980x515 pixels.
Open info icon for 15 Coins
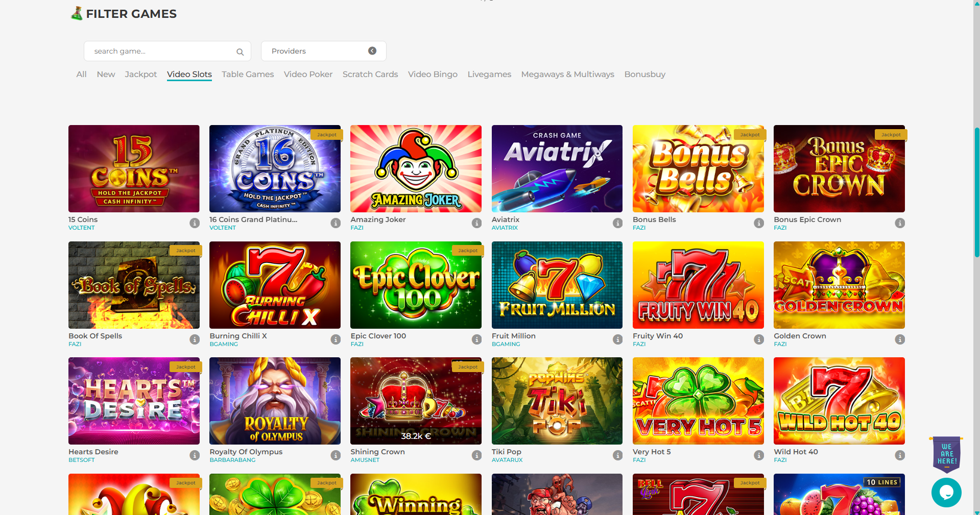pyautogui.click(x=195, y=223)
